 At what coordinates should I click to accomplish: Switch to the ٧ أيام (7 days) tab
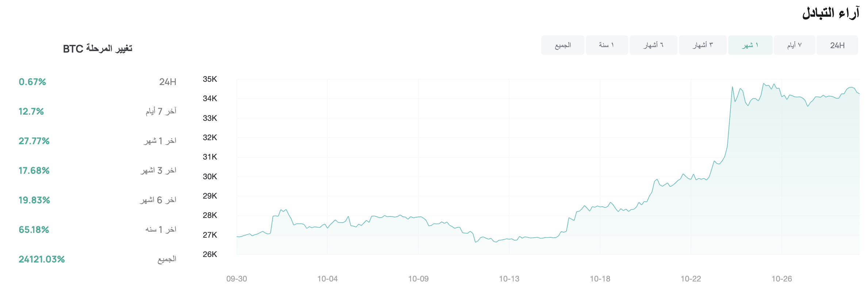coord(794,45)
